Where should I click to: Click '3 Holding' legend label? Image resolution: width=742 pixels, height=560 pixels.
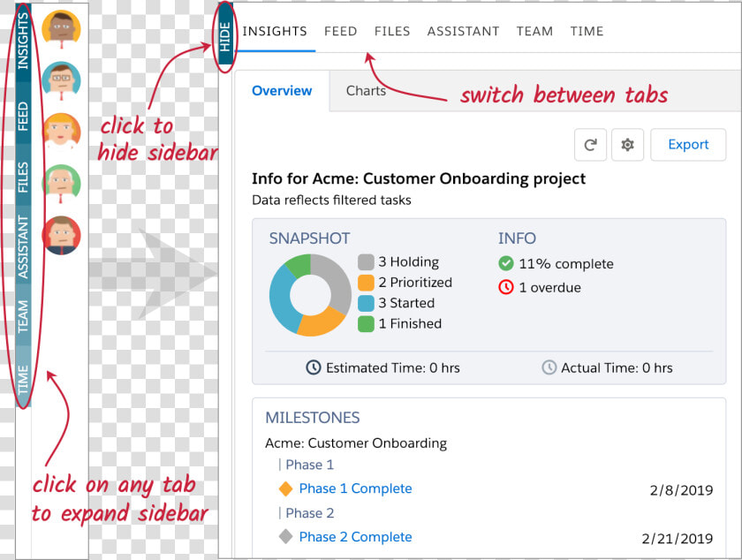click(408, 261)
